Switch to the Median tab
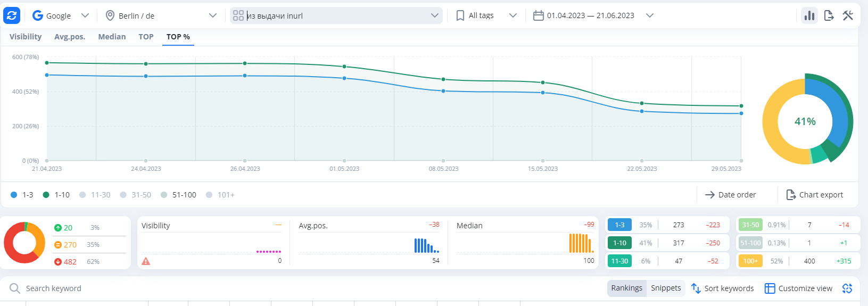 coord(112,37)
